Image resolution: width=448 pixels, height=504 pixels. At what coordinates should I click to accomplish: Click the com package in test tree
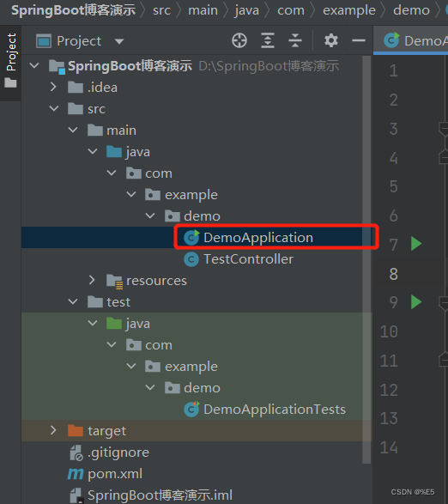pos(159,345)
